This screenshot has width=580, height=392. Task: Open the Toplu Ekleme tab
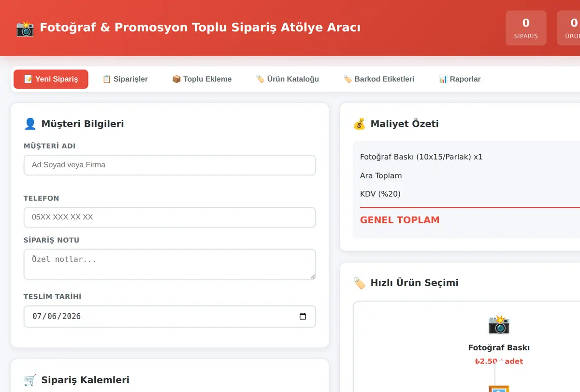(202, 79)
